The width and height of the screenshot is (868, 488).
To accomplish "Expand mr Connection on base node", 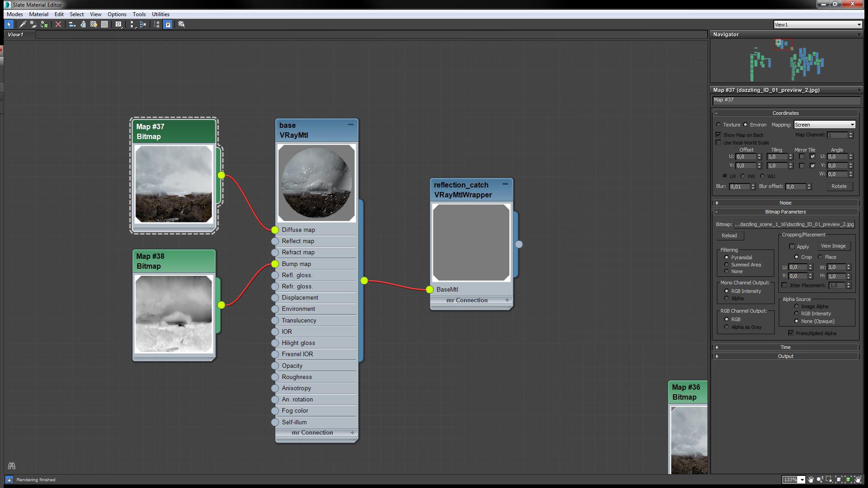I will pyautogui.click(x=352, y=433).
